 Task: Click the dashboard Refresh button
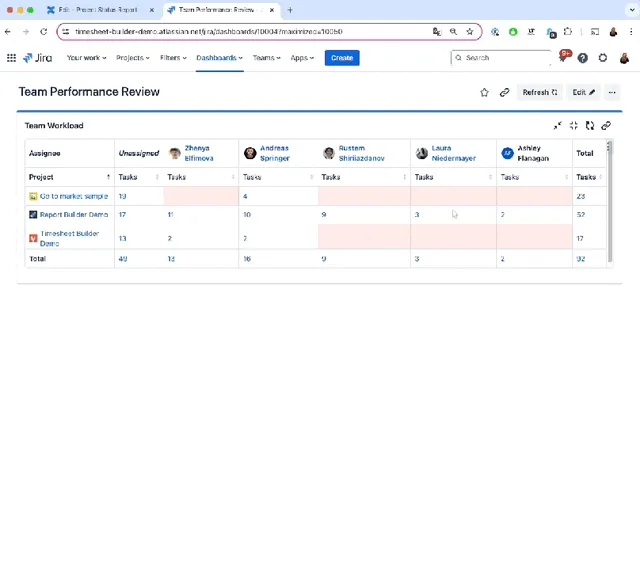[x=540, y=93]
